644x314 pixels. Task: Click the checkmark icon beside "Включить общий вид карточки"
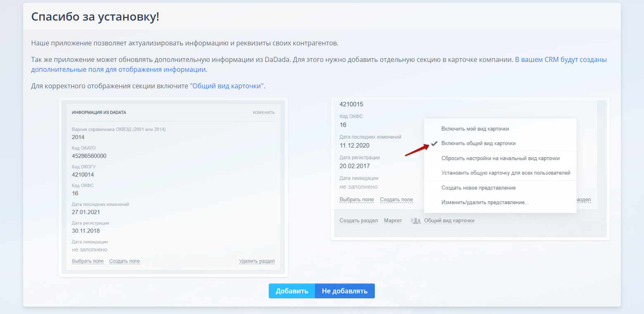coord(434,143)
